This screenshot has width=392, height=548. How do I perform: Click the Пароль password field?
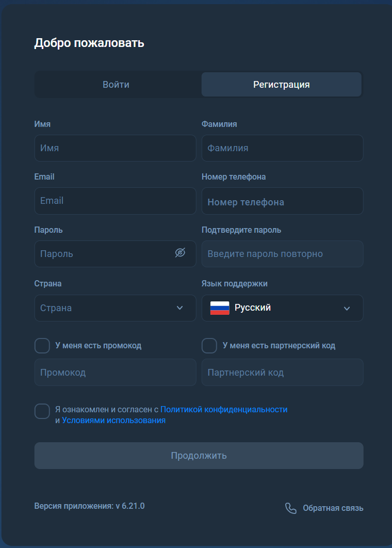point(103,254)
